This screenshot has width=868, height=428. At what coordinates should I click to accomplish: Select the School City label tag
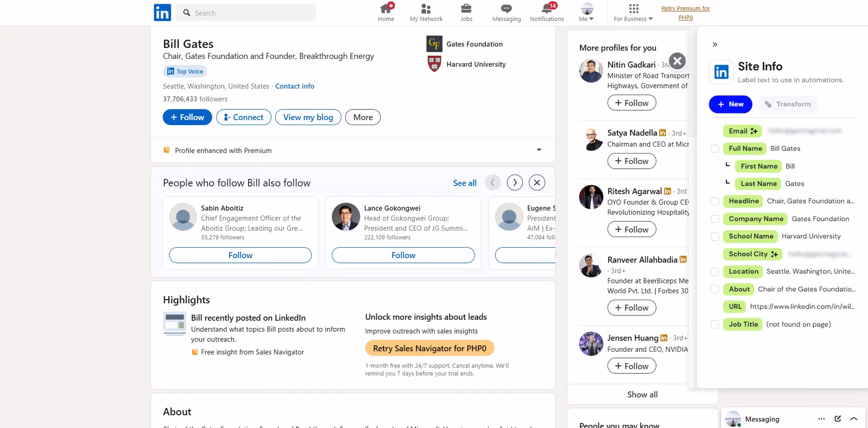[x=753, y=254]
